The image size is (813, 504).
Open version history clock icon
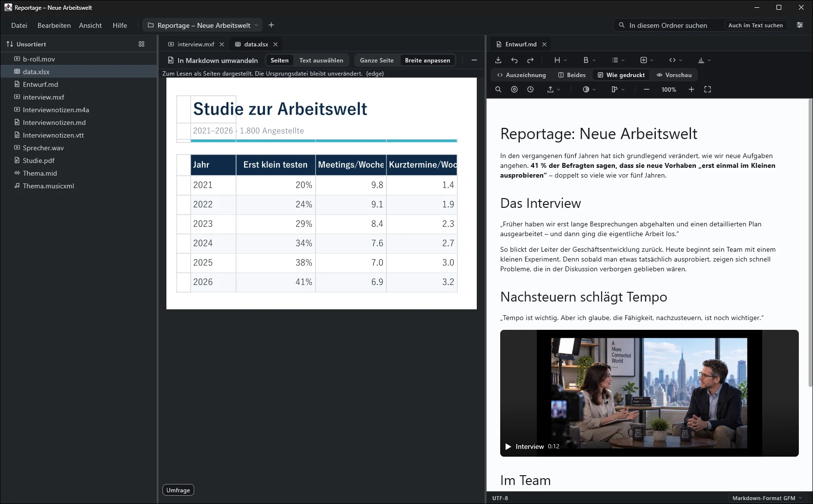(530, 89)
